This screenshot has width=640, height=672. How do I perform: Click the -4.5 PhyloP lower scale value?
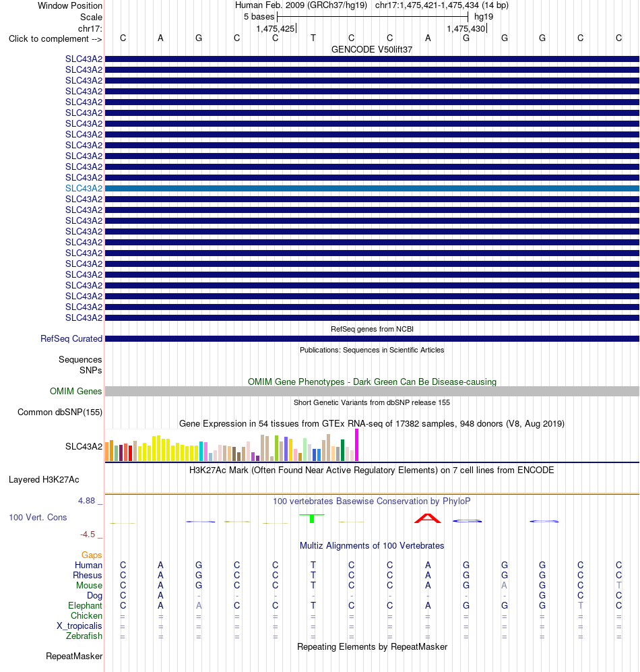click(88, 534)
